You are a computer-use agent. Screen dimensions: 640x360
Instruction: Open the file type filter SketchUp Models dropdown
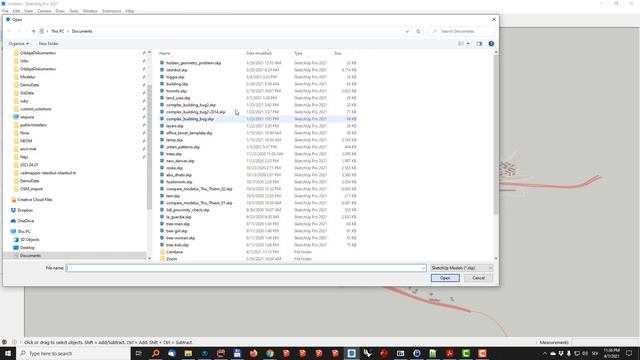[x=462, y=268]
